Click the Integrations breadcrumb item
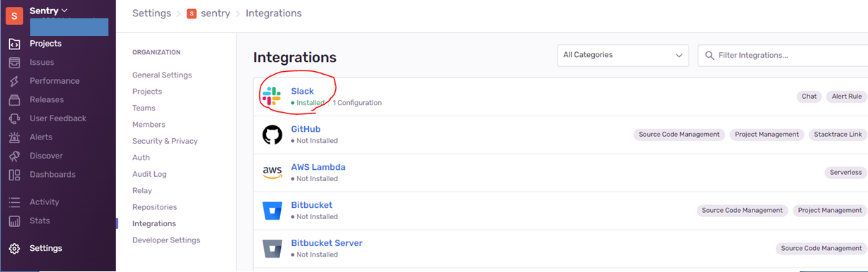The image size is (868, 272). tap(274, 13)
